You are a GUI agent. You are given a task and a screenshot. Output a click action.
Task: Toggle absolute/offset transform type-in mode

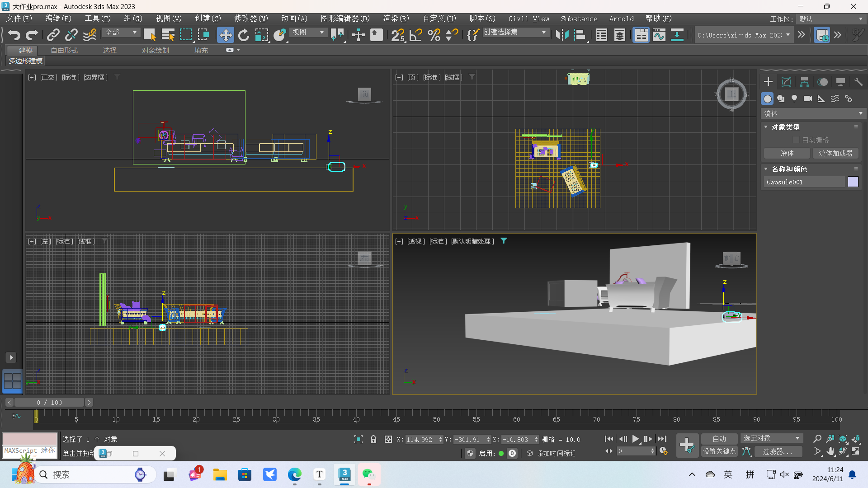tap(388, 439)
